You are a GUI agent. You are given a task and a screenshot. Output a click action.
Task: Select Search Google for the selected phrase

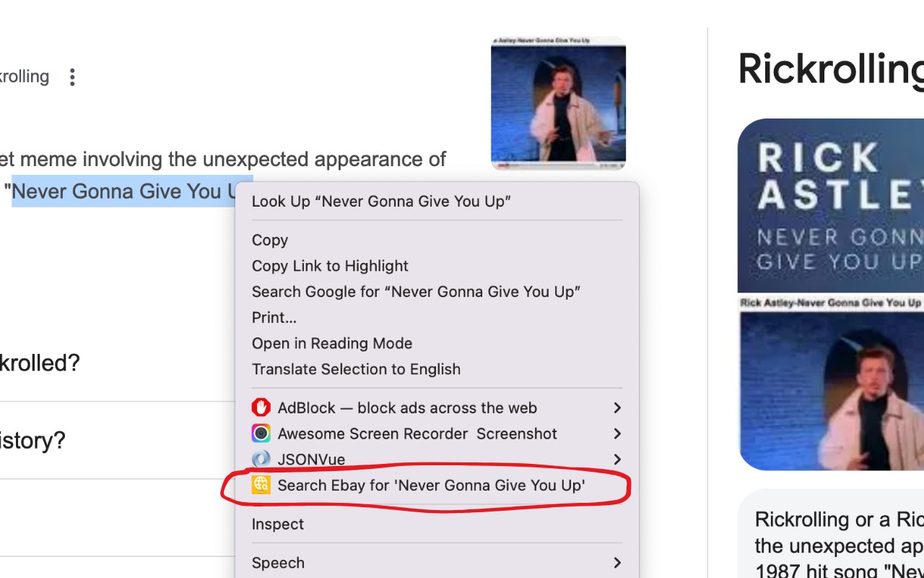click(x=416, y=292)
